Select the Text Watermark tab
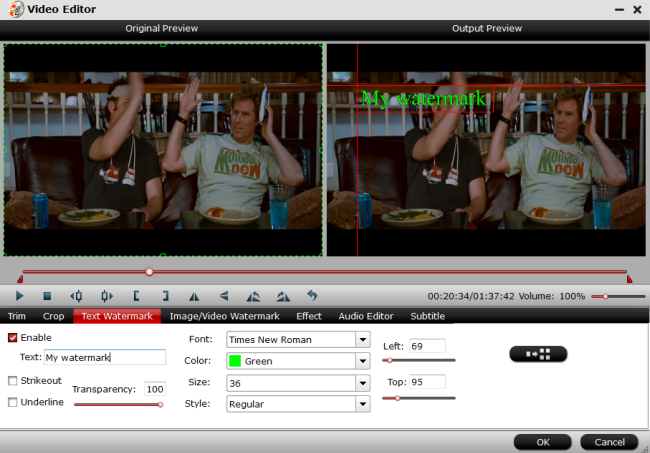The image size is (650, 453). click(117, 316)
